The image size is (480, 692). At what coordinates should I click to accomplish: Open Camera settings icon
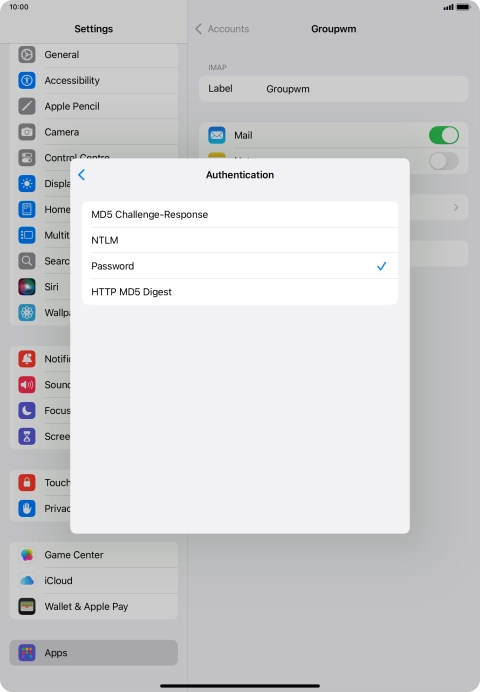pos(27,132)
